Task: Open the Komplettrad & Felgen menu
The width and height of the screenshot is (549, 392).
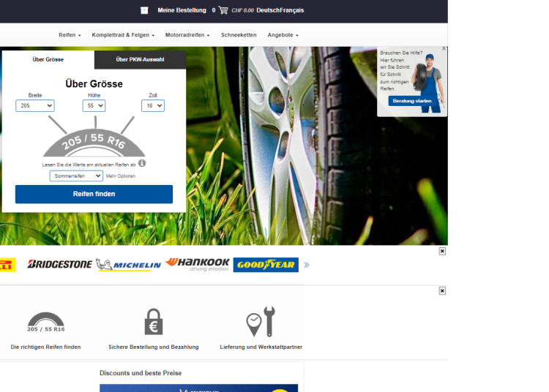Action: 123,35
